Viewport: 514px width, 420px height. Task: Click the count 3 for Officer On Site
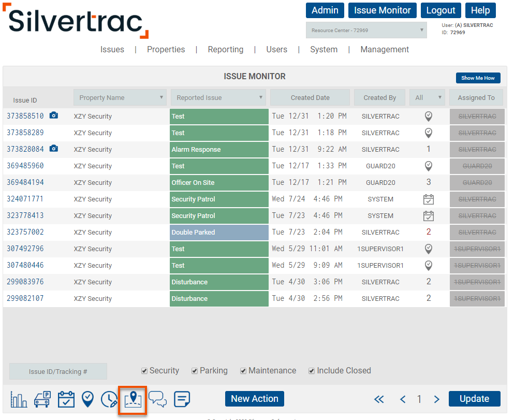pos(429,182)
